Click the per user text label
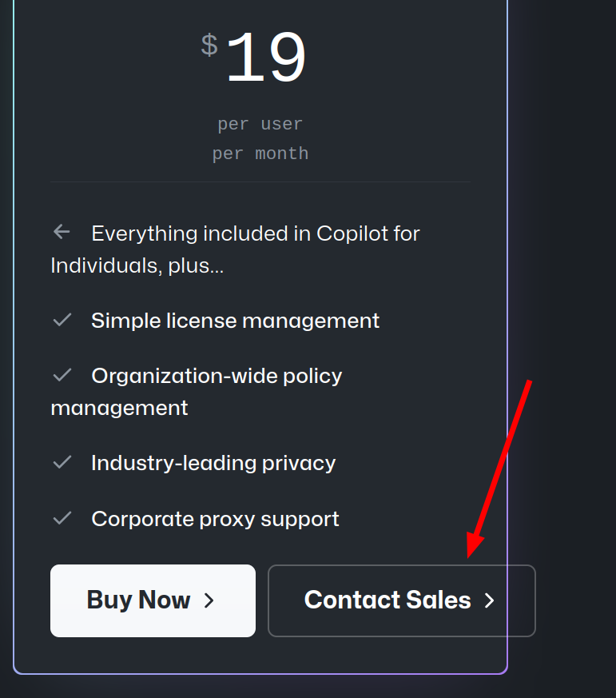 point(260,123)
